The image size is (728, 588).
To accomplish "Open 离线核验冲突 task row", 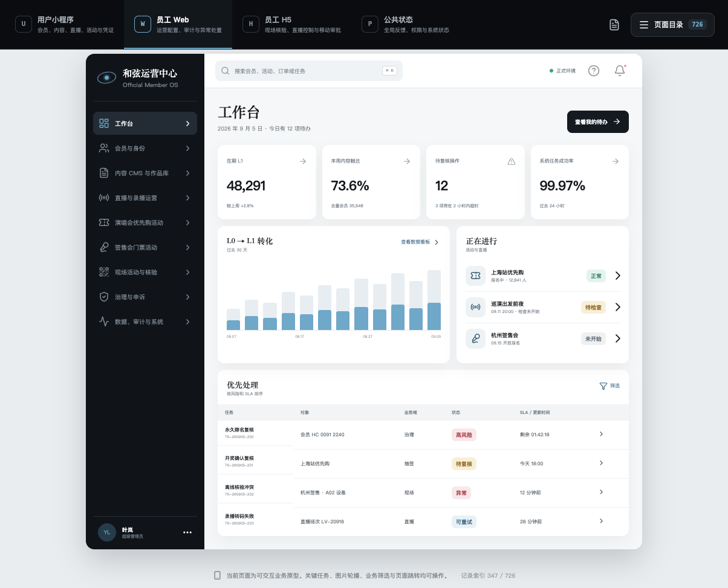I will pyautogui.click(x=423, y=493).
